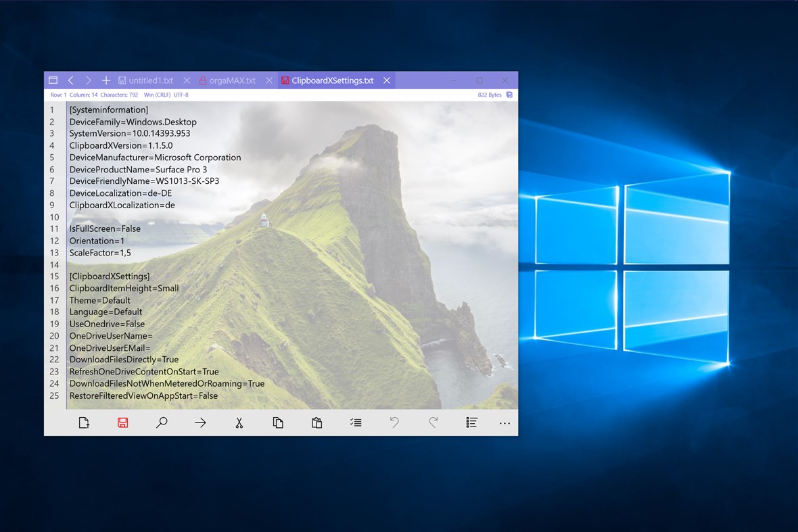This screenshot has height=532, width=798.
Task: Cut text using the scissors icon
Action: [x=239, y=422]
